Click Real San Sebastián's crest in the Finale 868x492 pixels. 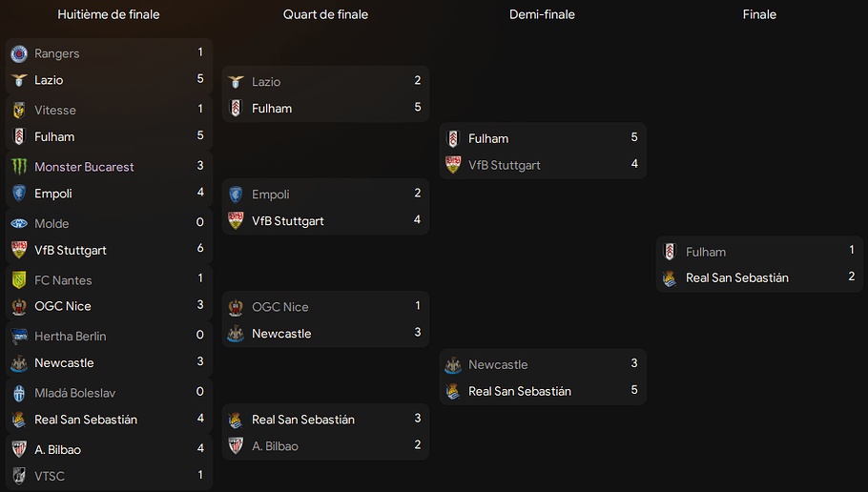point(670,278)
